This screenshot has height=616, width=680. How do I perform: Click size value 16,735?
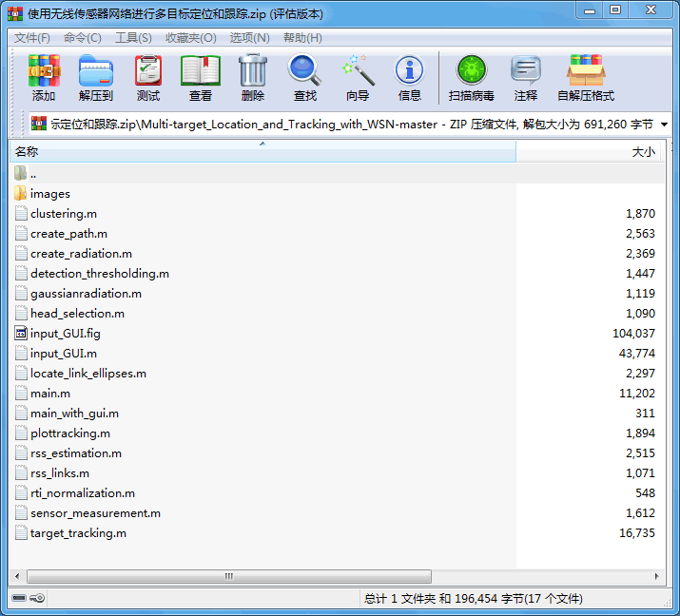tap(636, 532)
